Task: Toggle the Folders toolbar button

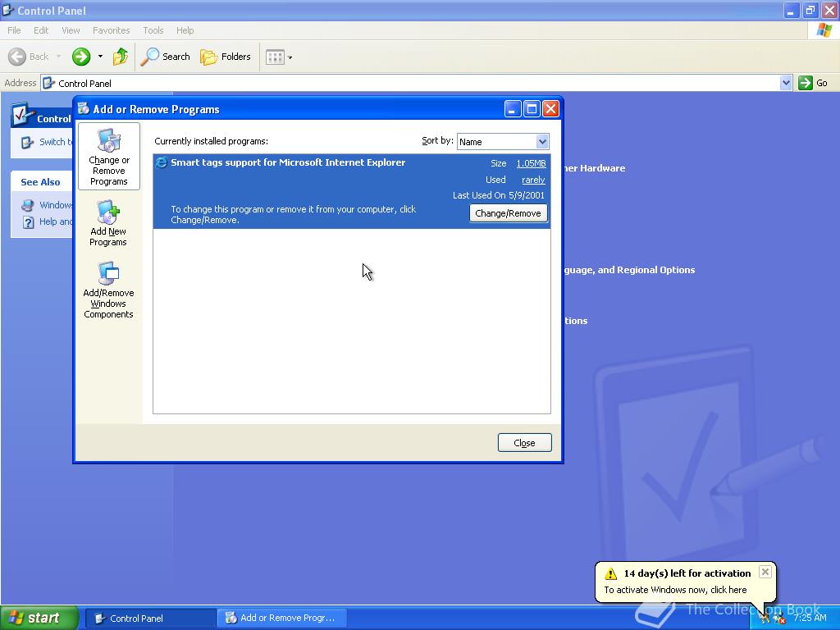Action: (x=225, y=57)
